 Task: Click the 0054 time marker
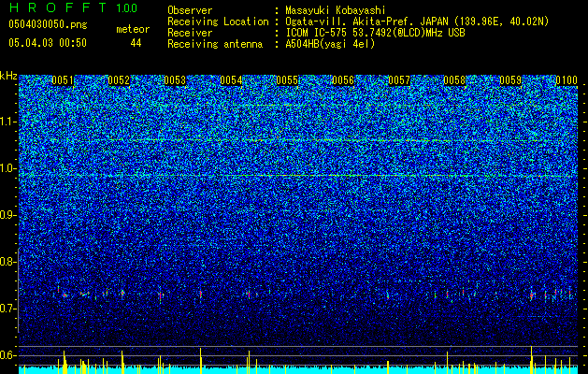[x=231, y=80]
